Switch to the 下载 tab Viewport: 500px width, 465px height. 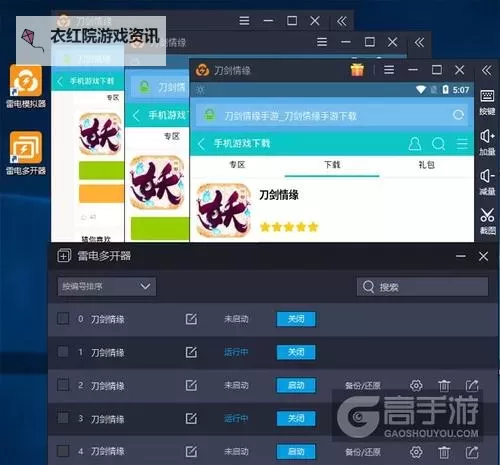point(332,165)
